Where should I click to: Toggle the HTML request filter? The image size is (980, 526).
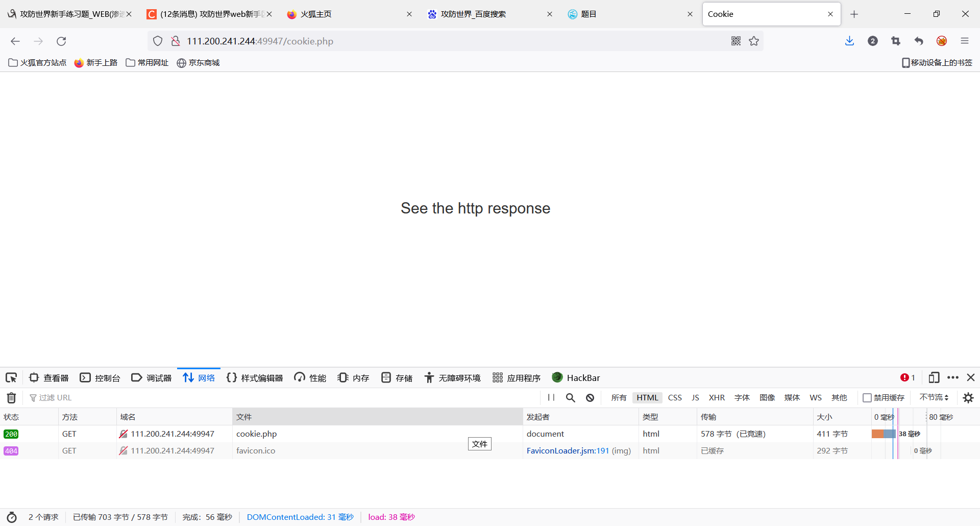pyautogui.click(x=647, y=397)
